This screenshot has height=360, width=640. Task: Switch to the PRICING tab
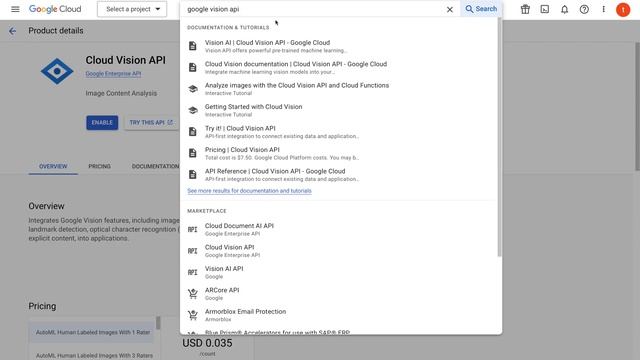100,167
